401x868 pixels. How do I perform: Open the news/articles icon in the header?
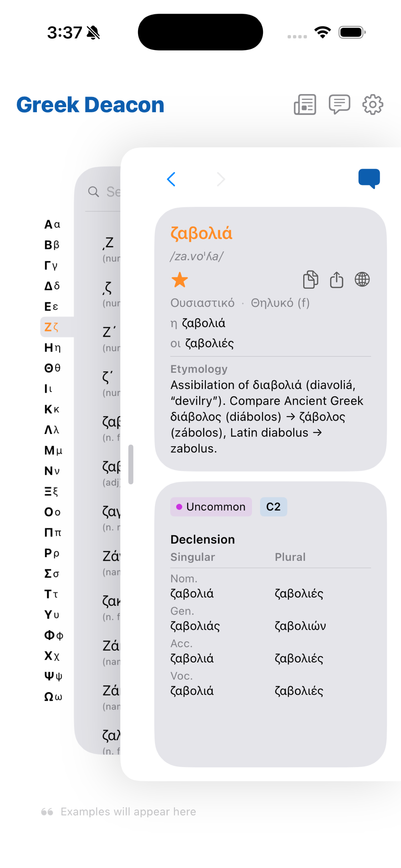[304, 104]
